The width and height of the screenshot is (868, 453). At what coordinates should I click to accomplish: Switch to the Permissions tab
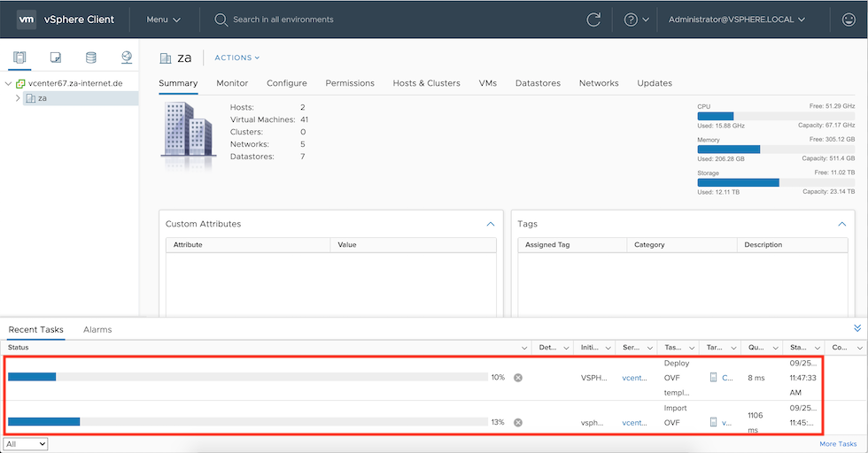[x=350, y=83]
